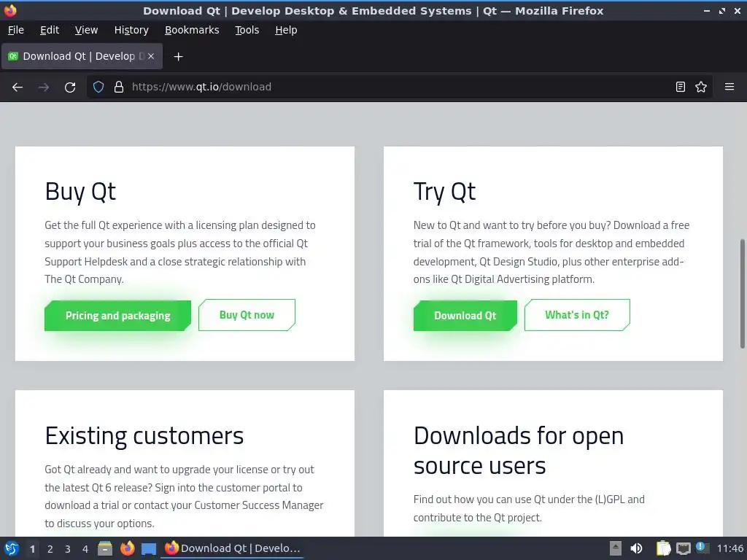The image size is (747, 560).
Task: Open the Help menu
Action: tap(286, 30)
